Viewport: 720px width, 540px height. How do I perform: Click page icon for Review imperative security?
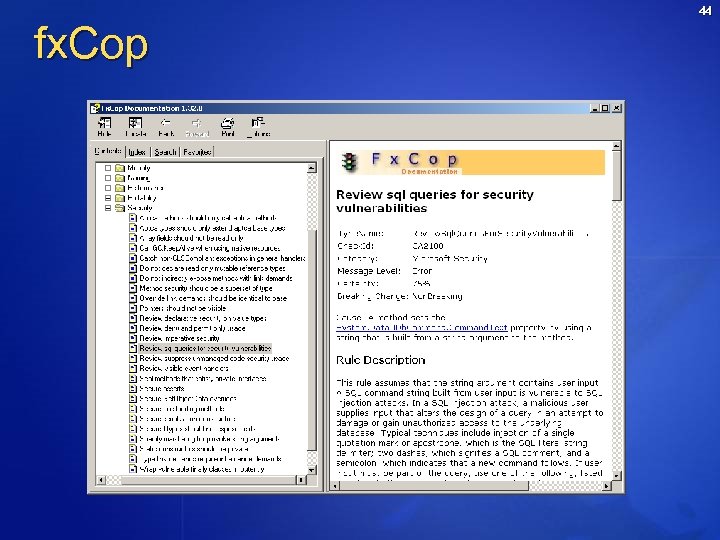[133, 338]
